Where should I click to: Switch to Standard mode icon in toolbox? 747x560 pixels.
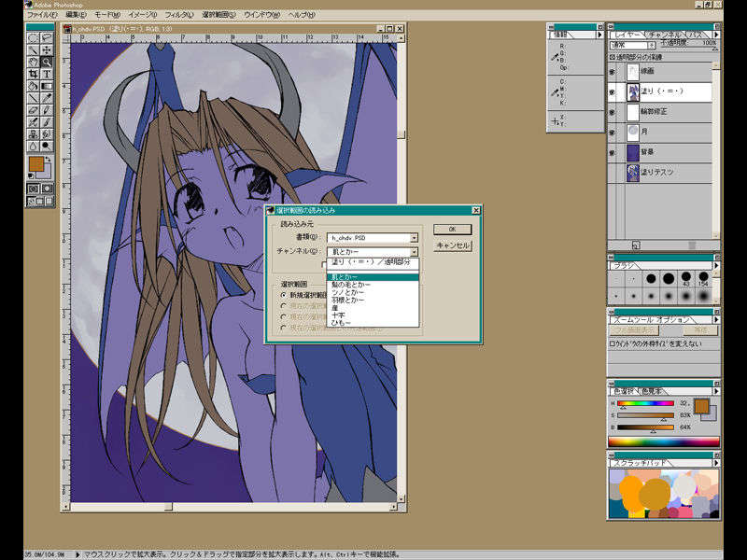(x=34, y=189)
